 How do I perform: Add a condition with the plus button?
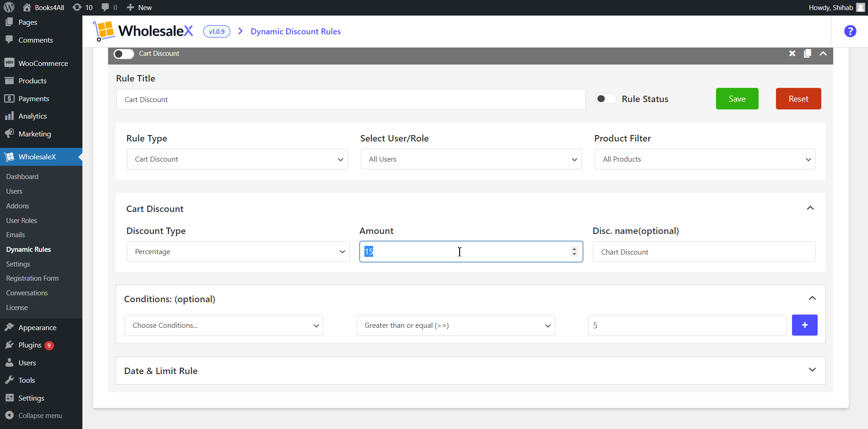805,325
